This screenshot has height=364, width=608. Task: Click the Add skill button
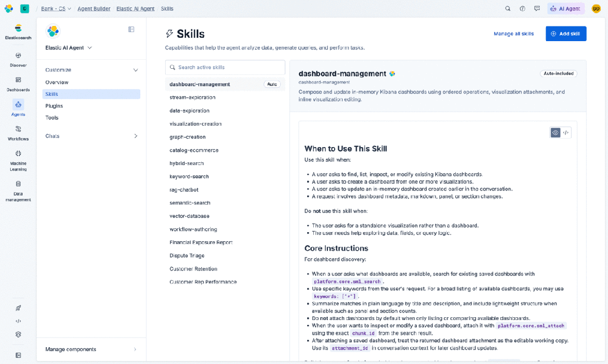[x=566, y=34]
